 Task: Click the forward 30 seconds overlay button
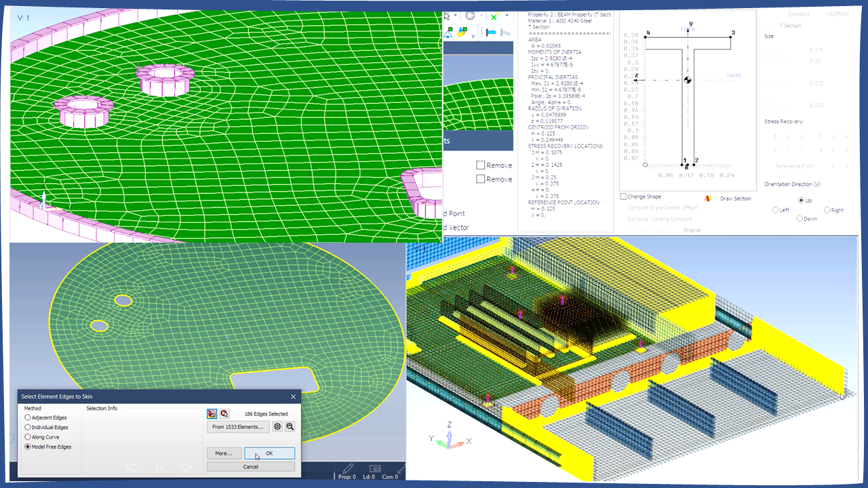pyautogui.click(x=185, y=468)
